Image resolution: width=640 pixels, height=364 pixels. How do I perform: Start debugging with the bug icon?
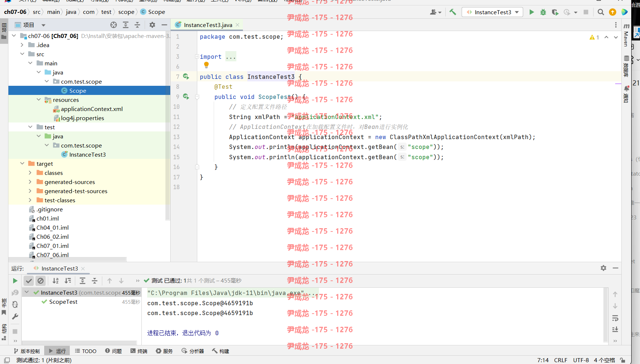click(543, 12)
